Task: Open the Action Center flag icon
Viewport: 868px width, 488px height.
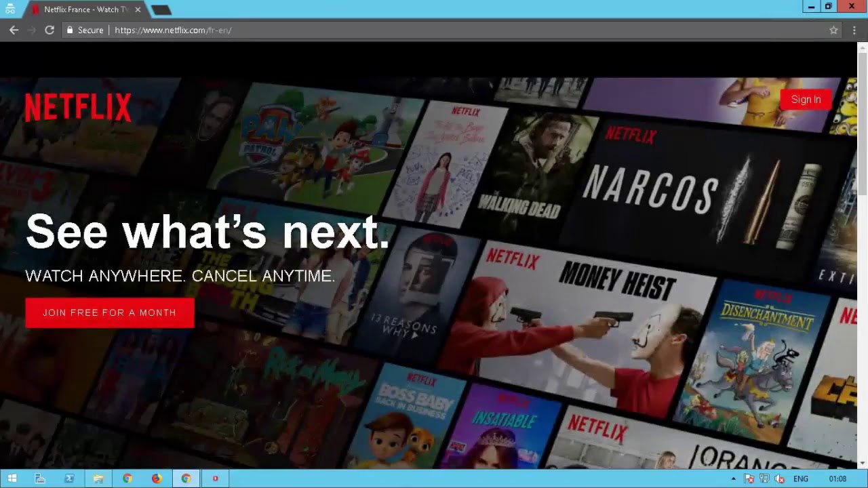Action: (x=749, y=479)
